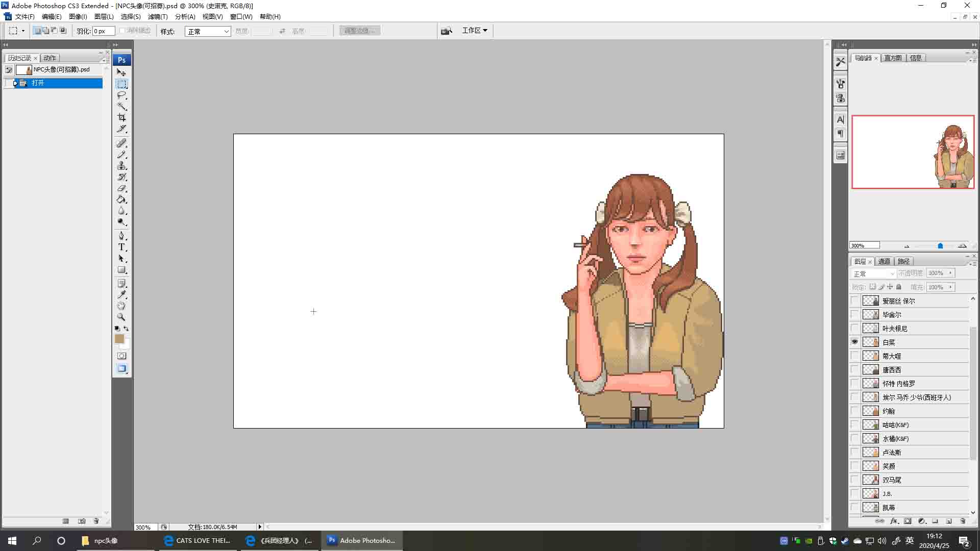The height and width of the screenshot is (551, 980).
Task: Open CATS LOVE THEI... taskbar window
Action: click(x=197, y=540)
